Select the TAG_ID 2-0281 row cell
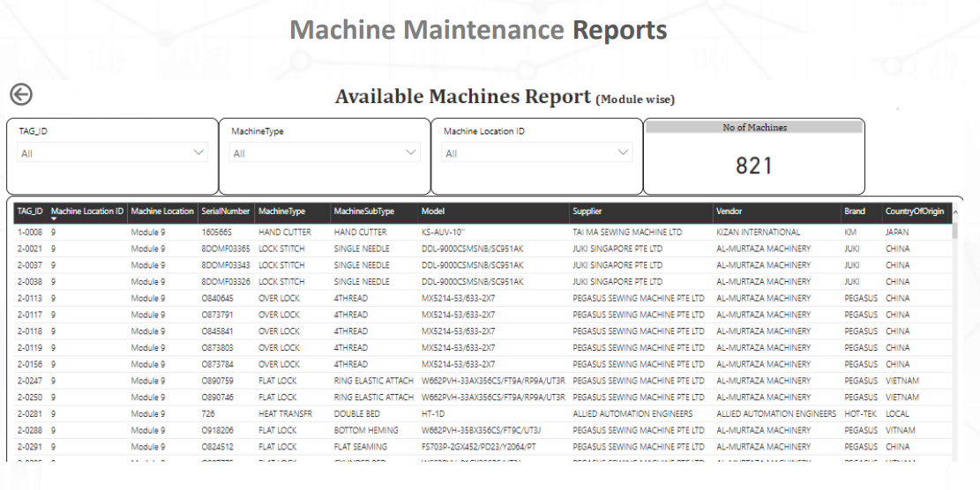 tap(31, 414)
